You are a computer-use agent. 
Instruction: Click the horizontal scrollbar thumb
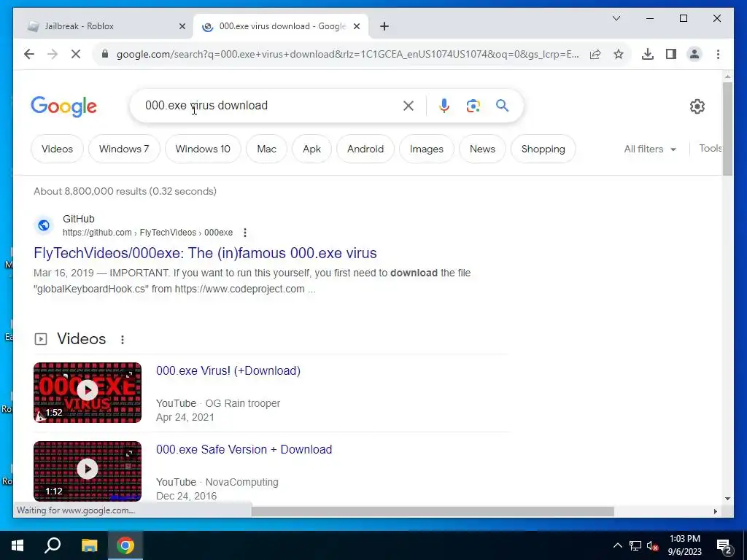[433, 511]
